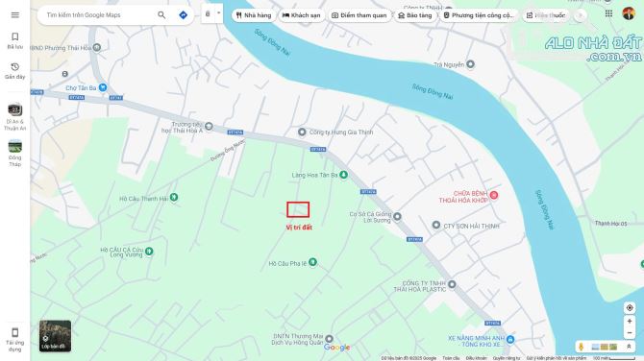Open the Google apps grid icon
The width and height of the screenshot is (644, 361).
click(608, 14)
